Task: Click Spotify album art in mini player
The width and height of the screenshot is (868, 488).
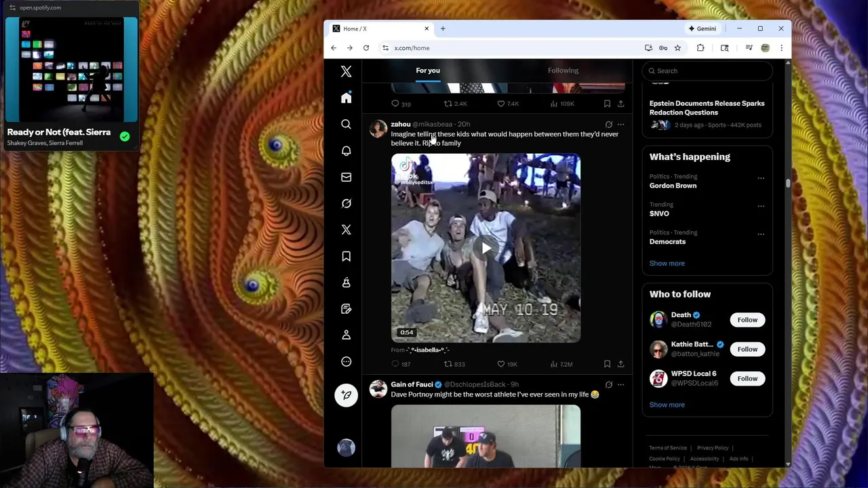Action: 71,69
